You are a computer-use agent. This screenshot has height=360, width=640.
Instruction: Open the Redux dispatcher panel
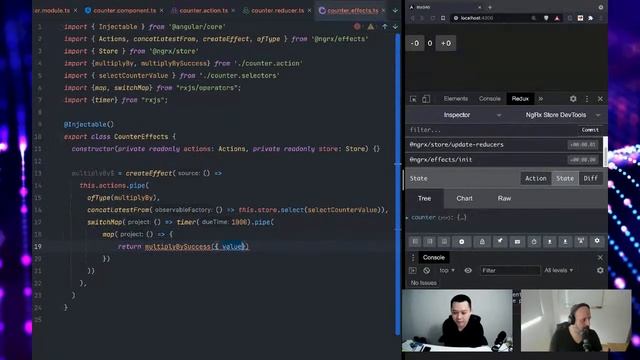click(x=517, y=242)
